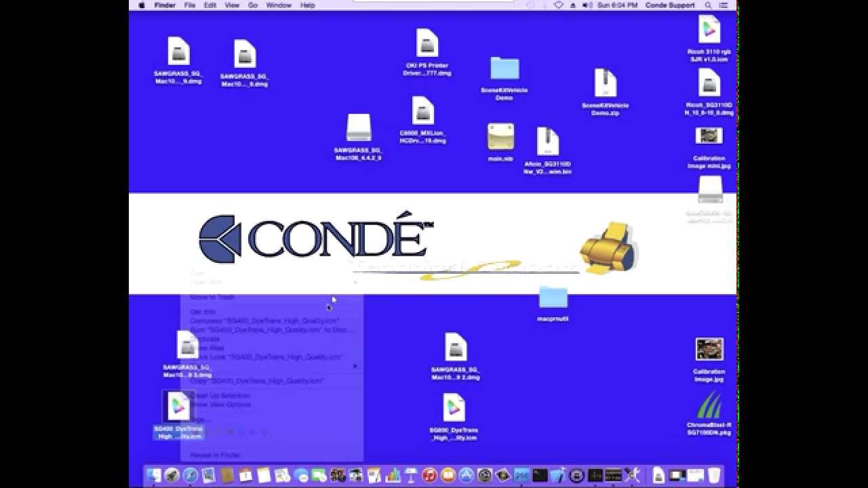This screenshot has height=488, width=868.
Task: Open Messages from the Dock
Action: click(x=300, y=475)
